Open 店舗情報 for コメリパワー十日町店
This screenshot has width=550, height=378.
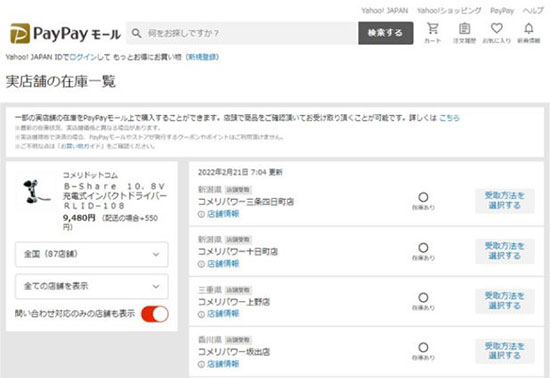(x=223, y=264)
